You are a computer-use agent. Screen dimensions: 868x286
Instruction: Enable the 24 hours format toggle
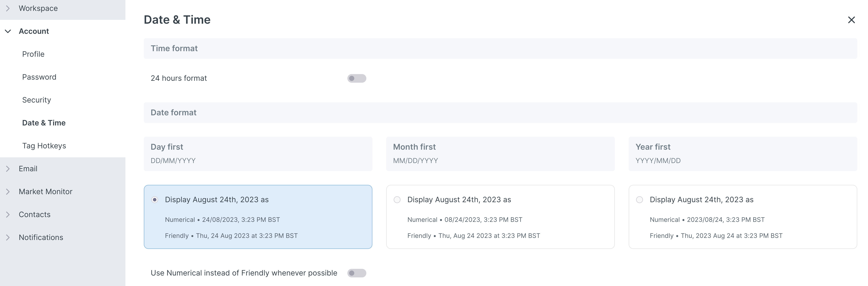[x=357, y=78]
